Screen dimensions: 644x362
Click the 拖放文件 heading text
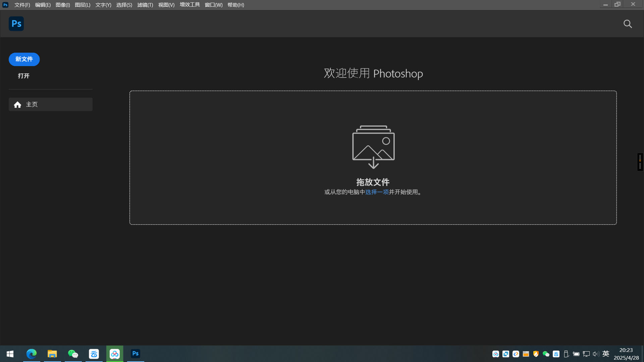point(373,182)
